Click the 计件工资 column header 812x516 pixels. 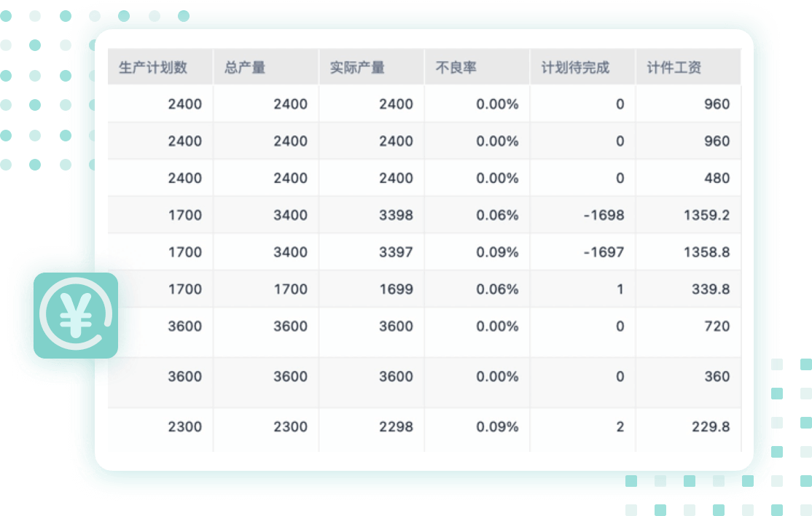(x=688, y=67)
